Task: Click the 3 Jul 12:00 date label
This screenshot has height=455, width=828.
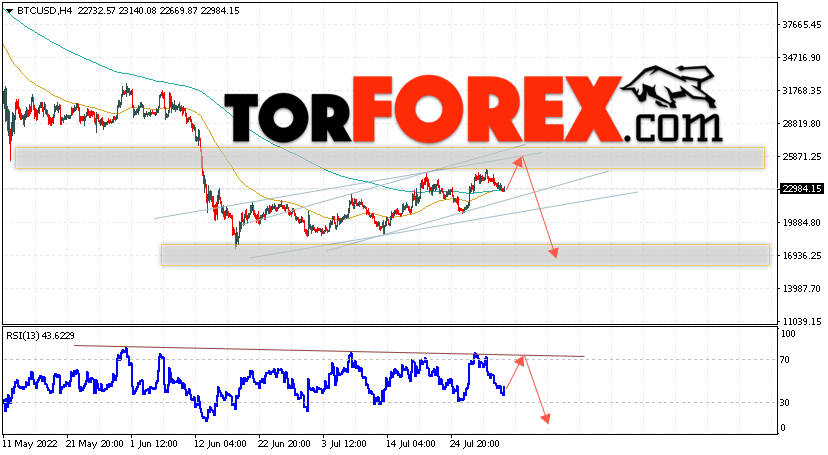Action: [x=344, y=444]
